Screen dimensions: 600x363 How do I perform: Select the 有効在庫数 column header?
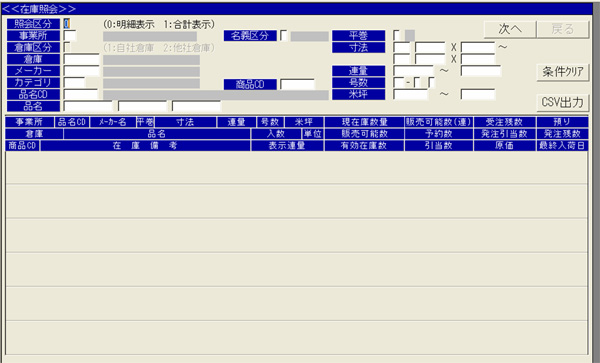click(364, 146)
